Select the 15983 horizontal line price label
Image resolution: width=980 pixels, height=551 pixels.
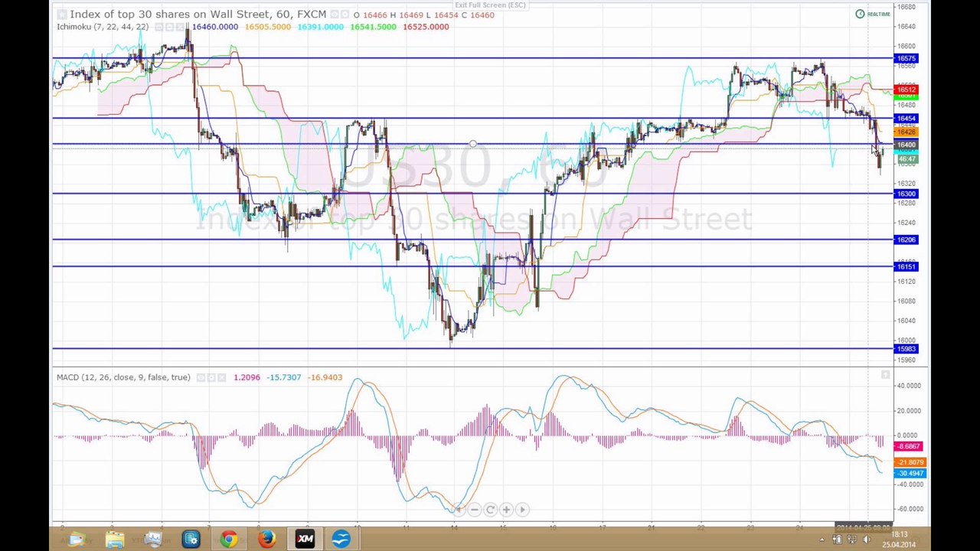point(906,350)
